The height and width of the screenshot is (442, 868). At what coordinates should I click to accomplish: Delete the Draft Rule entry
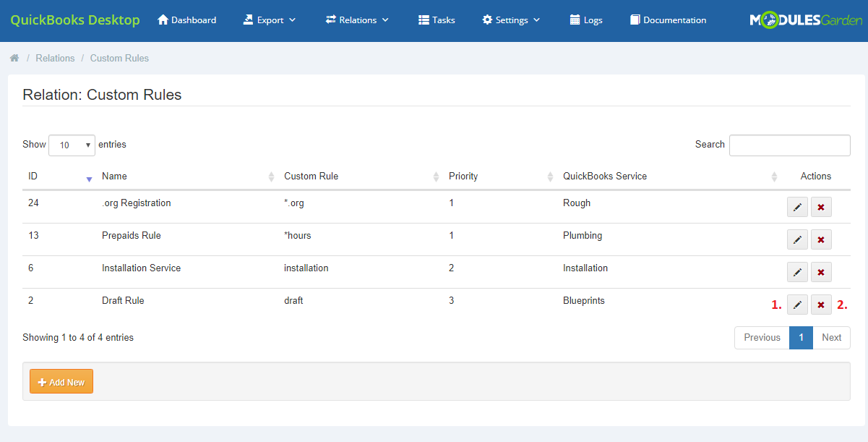[x=821, y=305]
